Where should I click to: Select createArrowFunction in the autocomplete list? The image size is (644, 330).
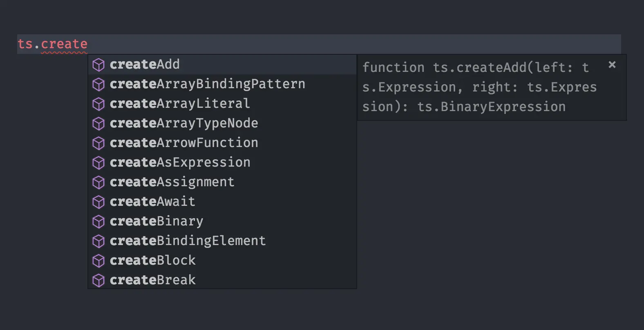(x=184, y=143)
